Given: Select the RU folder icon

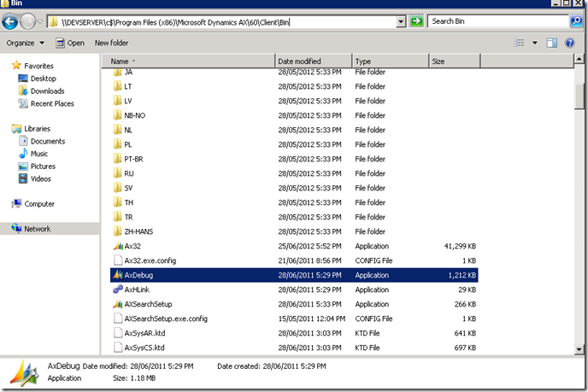Looking at the screenshot, I should pos(117,173).
